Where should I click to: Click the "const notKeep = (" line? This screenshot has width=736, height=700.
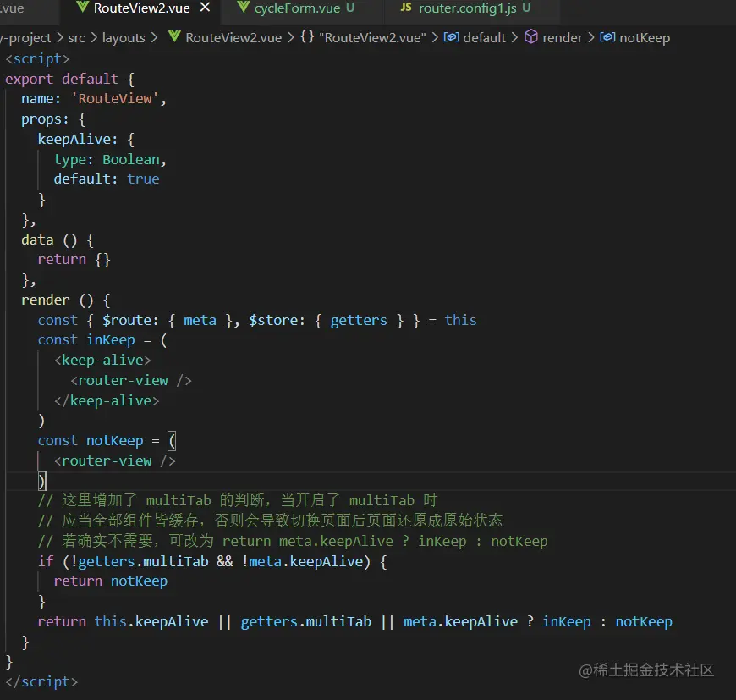107,441
